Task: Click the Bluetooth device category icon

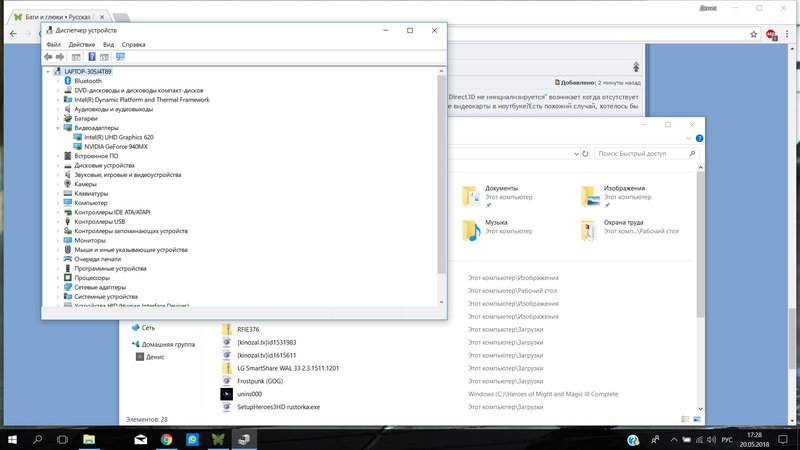Action: [x=67, y=81]
